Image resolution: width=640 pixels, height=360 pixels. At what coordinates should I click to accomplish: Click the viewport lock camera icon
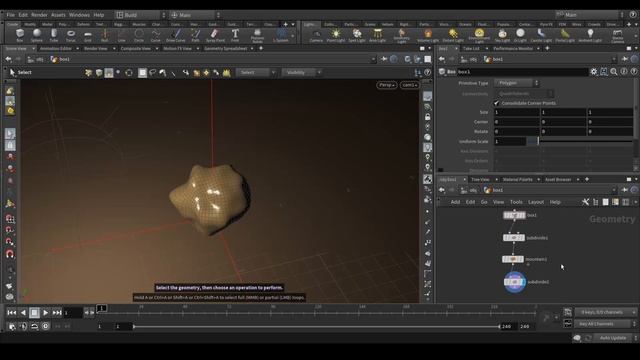click(427, 117)
